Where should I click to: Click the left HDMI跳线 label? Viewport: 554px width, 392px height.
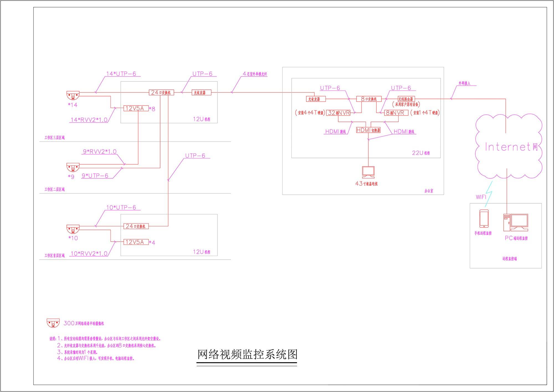[x=335, y=132]
